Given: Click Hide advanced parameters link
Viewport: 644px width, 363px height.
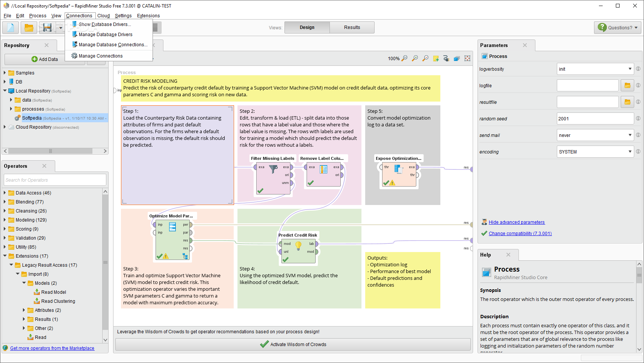Looking at the screenshot, I should coord(517,222).
